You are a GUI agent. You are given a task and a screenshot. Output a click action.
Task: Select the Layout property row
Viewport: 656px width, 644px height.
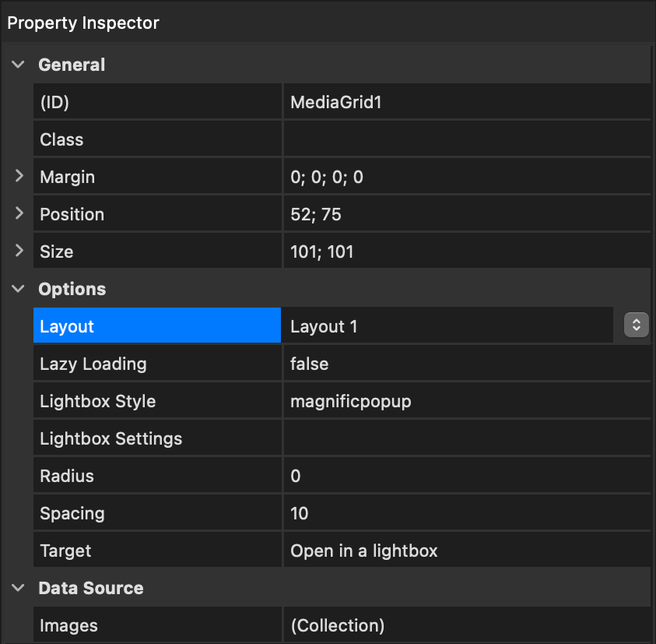point(157,326)
